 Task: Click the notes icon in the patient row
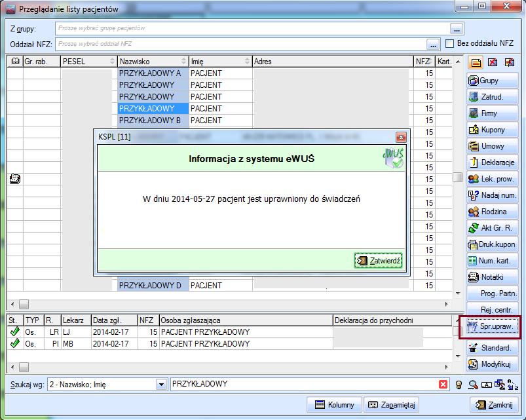tap(15, 179)
